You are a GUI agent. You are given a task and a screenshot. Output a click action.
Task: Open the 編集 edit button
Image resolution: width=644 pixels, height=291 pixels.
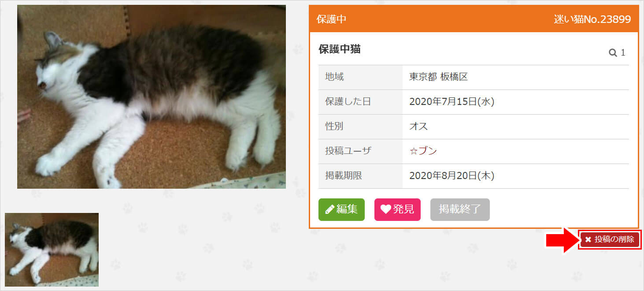coord(341,209)
